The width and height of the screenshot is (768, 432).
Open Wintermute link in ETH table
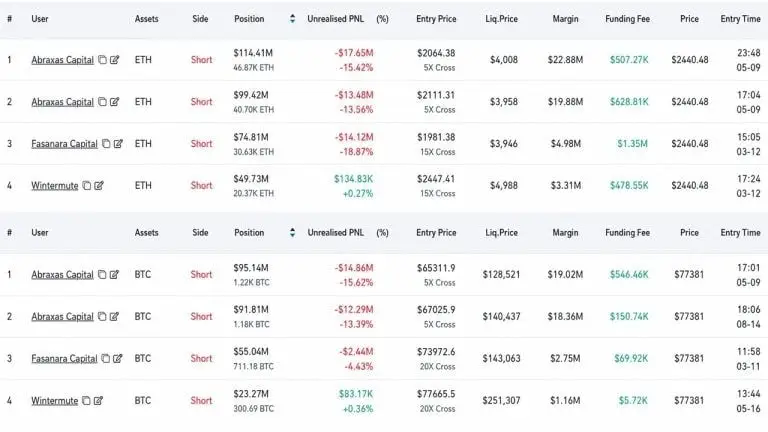(54, 186)
